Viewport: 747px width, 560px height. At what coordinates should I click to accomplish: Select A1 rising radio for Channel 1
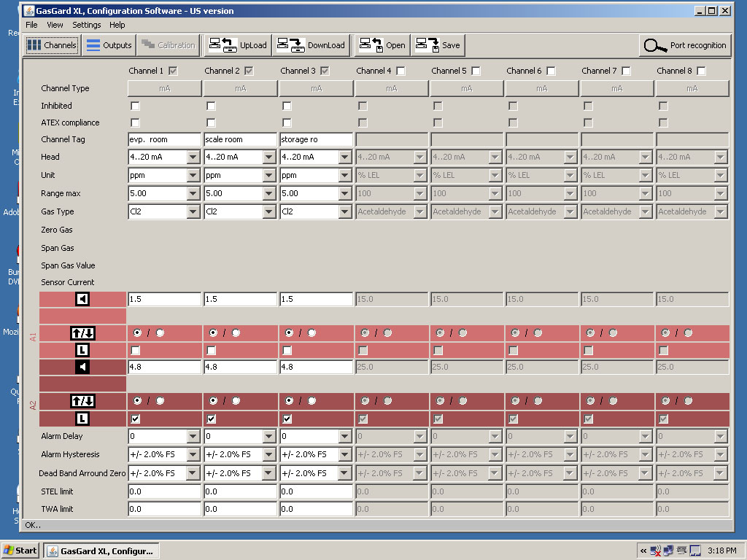(138, 332)
